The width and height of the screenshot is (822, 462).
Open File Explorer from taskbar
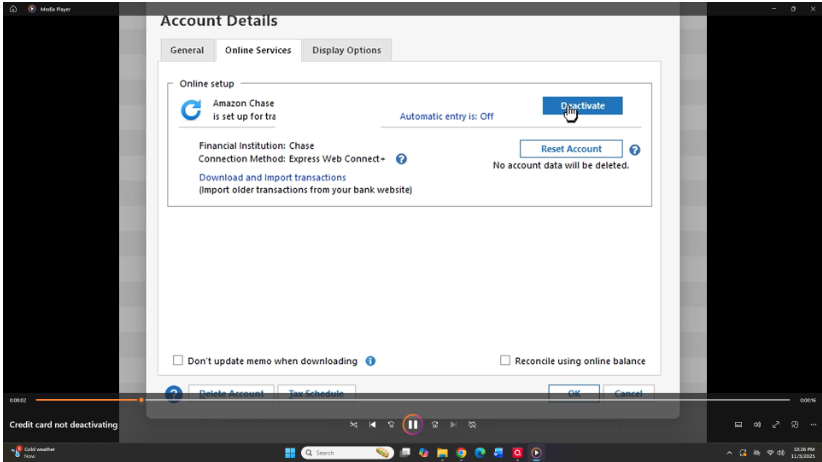click(x=442, y=453)
